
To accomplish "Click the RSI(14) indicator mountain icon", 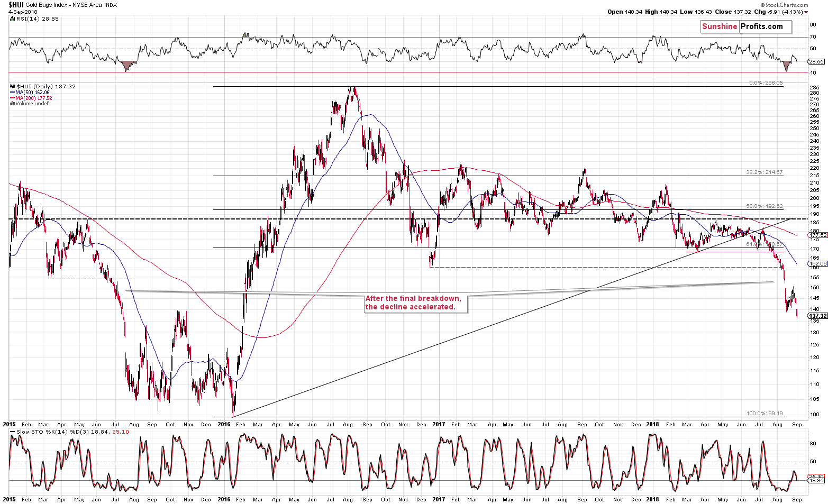I will click(12, 19).
